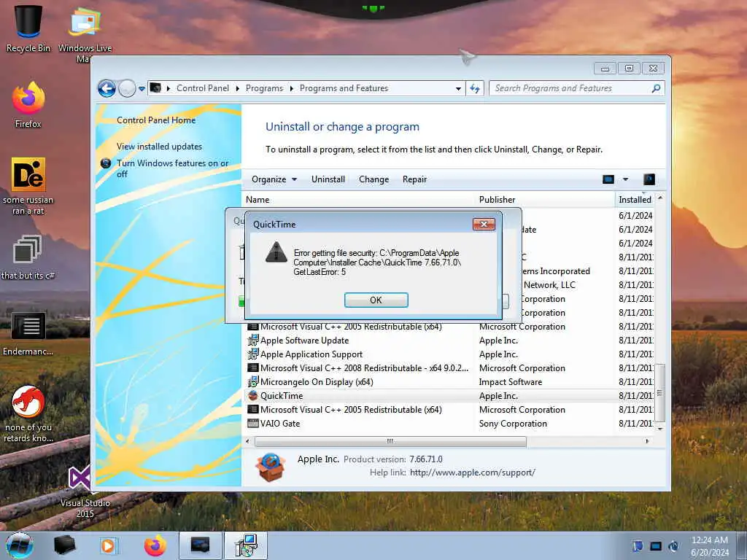Switch to the Control Panel taskbar button
The image size is (747, 560).
(200, 545)
